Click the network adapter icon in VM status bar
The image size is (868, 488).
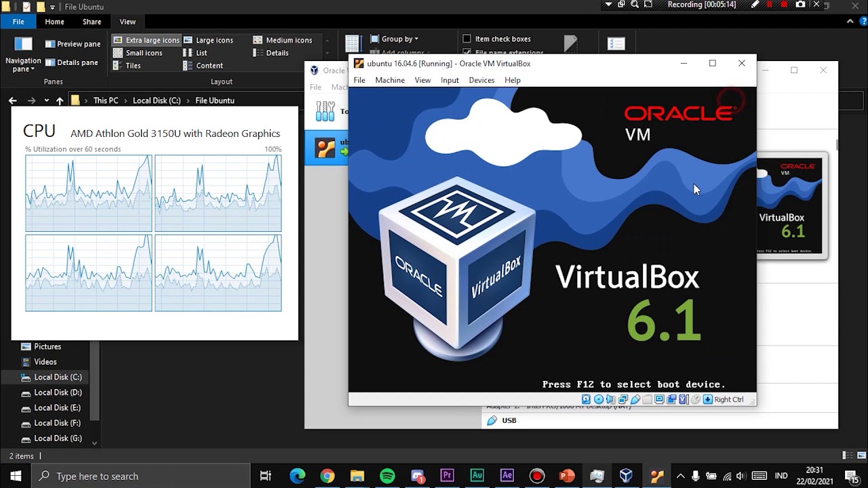pos(623,399)
